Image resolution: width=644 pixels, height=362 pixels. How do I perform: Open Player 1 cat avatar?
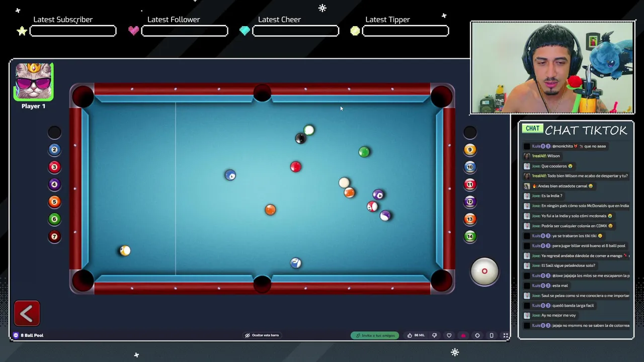(34, 82)
